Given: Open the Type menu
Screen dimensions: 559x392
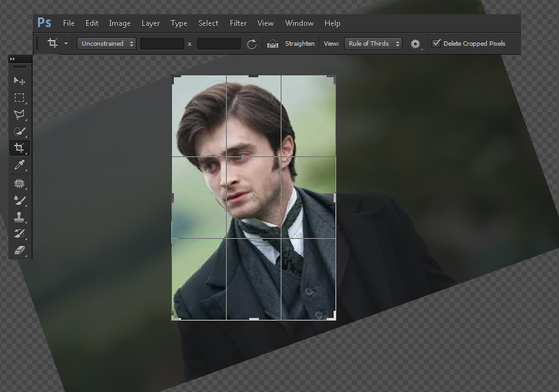Looking at the screenshot, I should (x=178, y=24).
